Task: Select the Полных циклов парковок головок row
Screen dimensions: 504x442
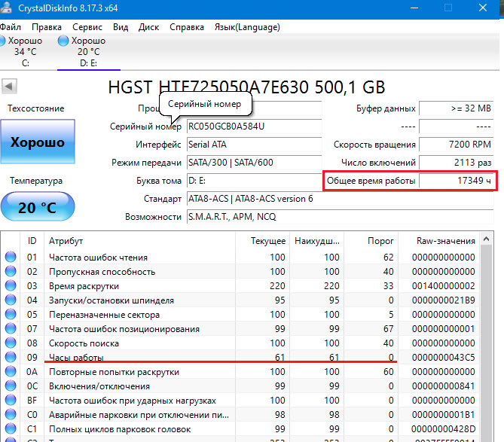Action: coord(240,428)
